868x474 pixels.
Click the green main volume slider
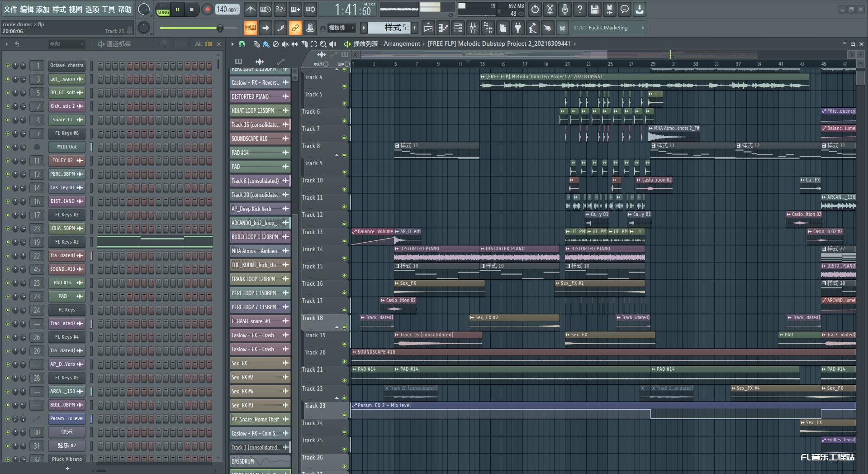(x=198, y=28)
